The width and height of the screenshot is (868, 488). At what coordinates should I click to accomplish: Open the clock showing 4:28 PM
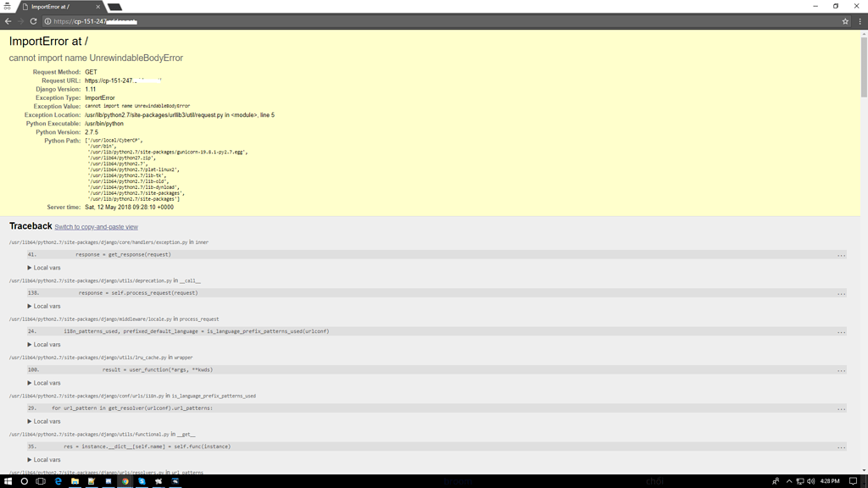pos(829,481)
